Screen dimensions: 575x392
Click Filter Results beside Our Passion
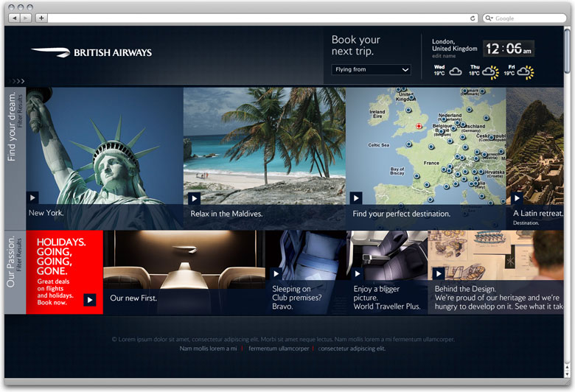pos(20,255)
